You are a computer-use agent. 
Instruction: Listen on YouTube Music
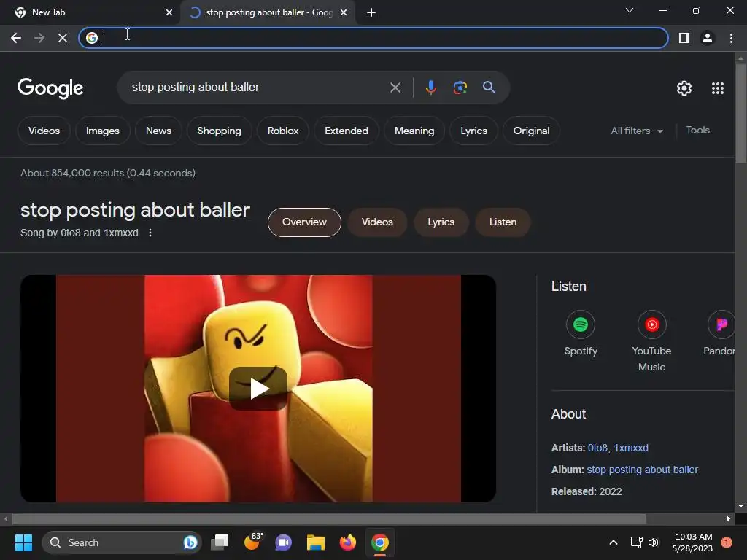pos(651,341)
